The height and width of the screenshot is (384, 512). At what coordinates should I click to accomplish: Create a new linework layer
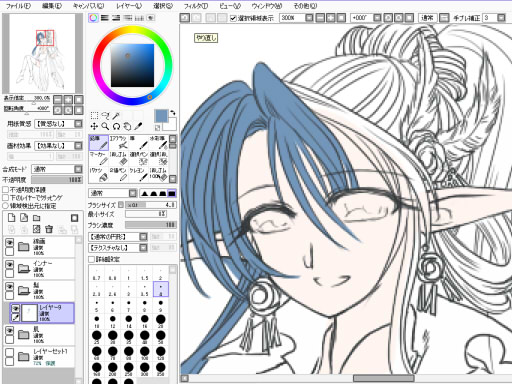coord(24,218)
